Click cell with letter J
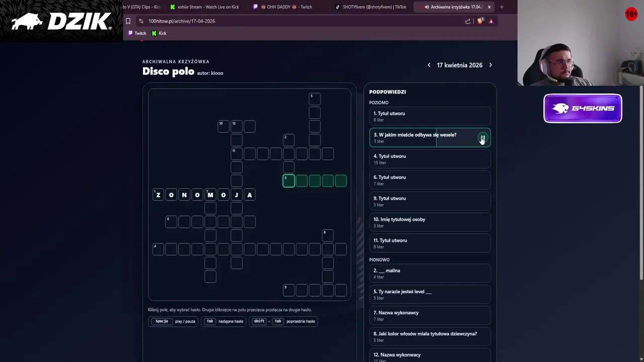Viewport: 644px width, 362px height. [236, 195]
